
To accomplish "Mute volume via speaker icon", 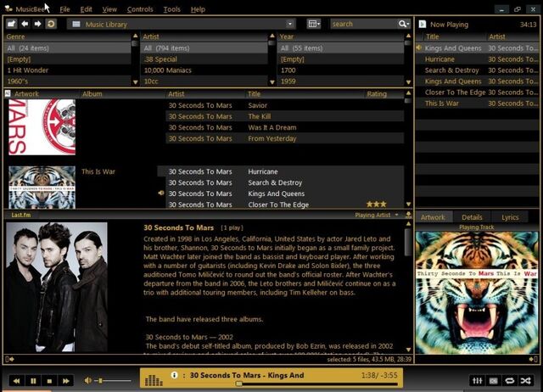I will [88, 381].
